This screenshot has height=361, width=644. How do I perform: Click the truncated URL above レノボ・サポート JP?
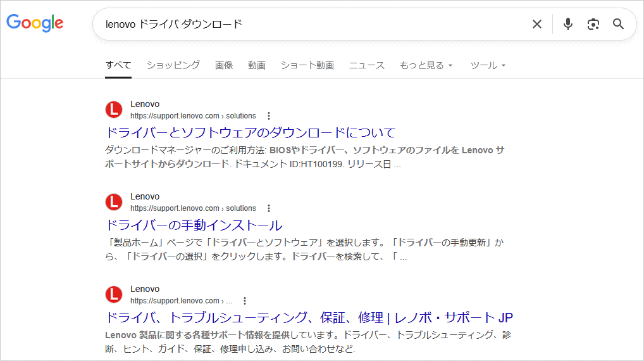181,301
